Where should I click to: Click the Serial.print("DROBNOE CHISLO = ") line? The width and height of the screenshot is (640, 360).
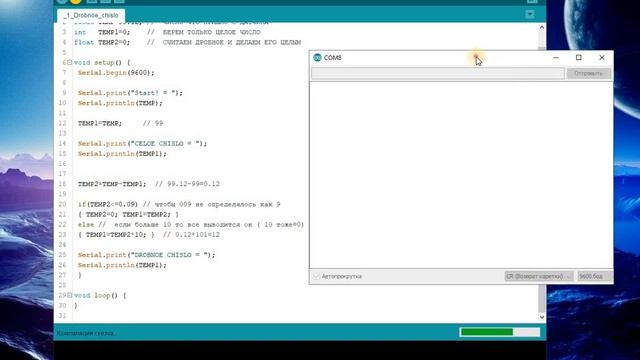(x=147, y=255)
